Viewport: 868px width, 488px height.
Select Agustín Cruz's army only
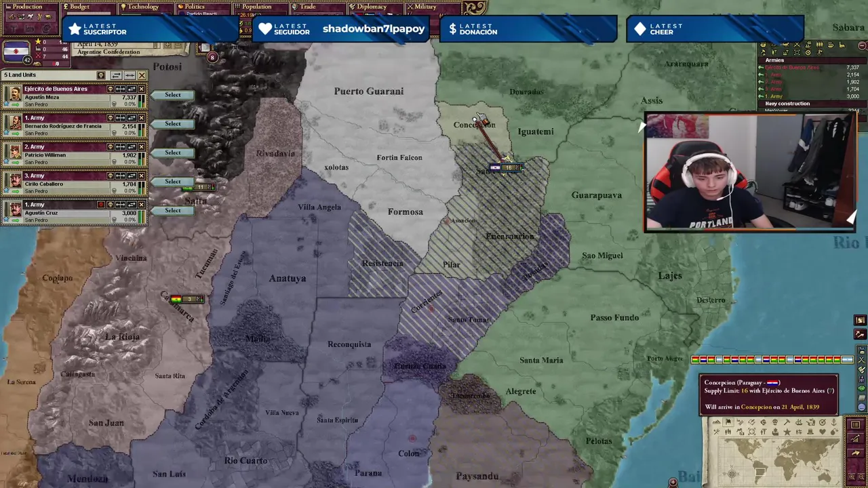point(173,210)
